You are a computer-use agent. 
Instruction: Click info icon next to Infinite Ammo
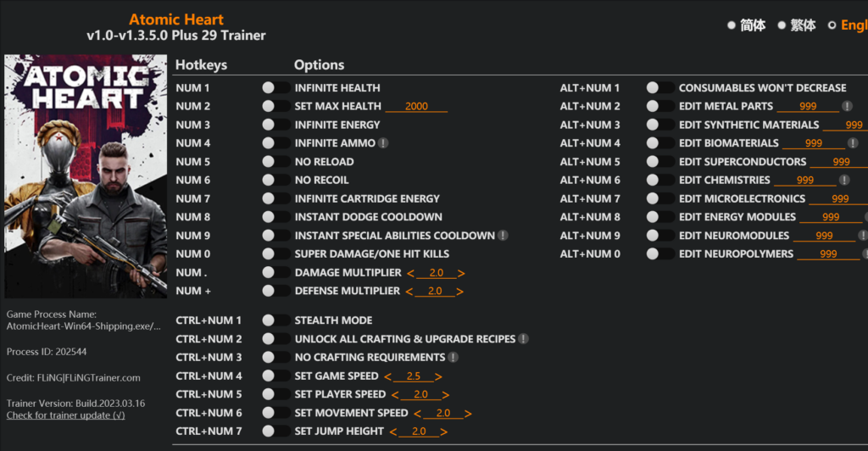click(383, 143)
